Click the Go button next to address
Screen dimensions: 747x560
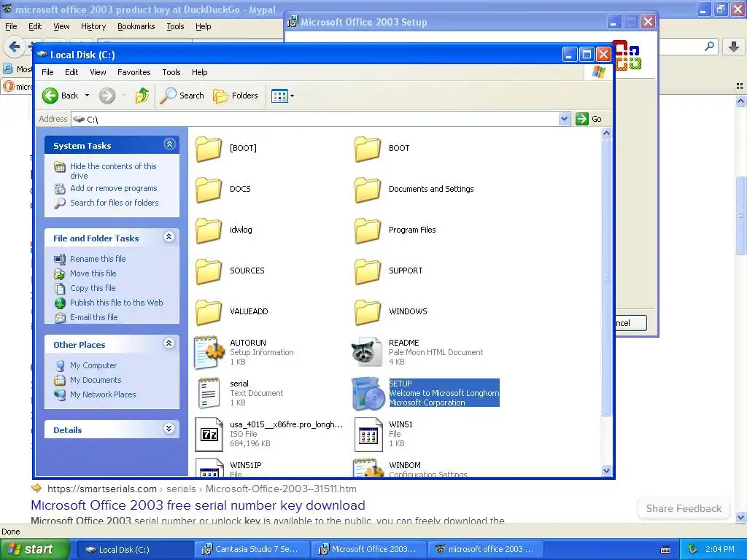coord(589,119)
